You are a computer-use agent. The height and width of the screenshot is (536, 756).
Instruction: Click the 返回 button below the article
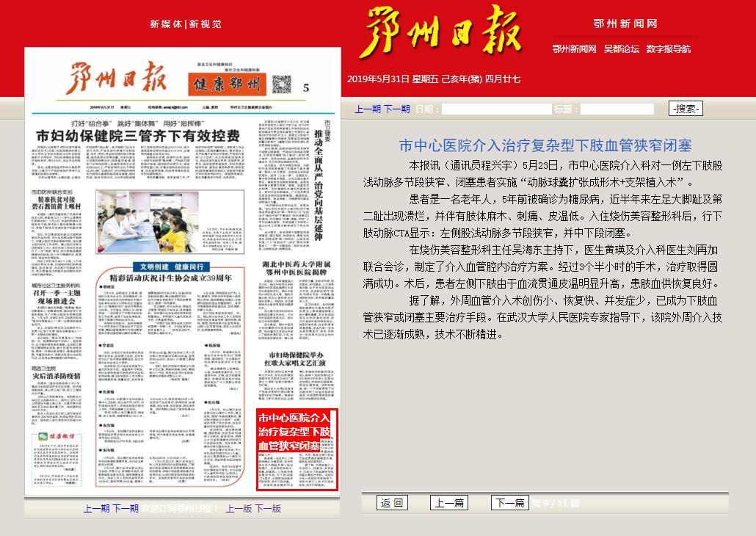coord(392,503)
